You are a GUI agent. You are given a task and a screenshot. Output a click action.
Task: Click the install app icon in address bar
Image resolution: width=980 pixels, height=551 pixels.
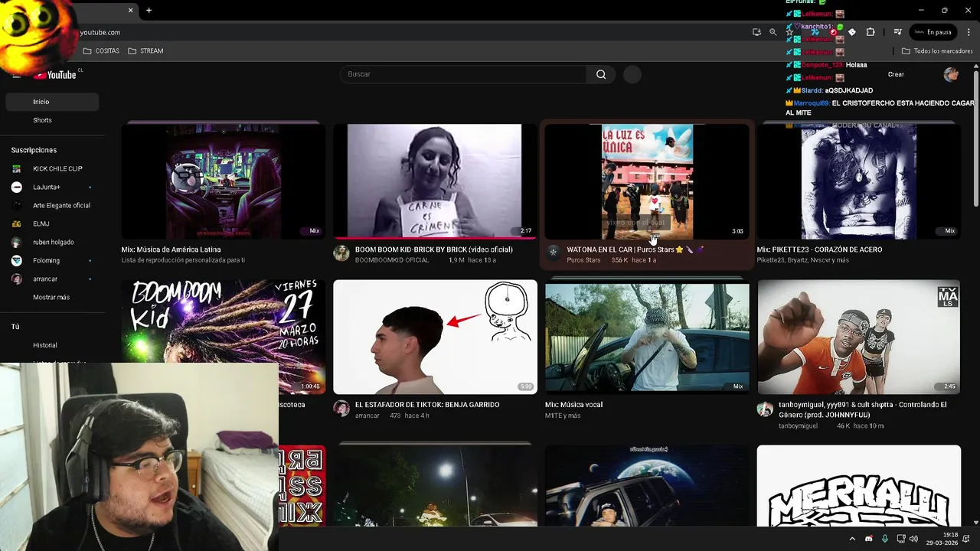tap(756, 32)
